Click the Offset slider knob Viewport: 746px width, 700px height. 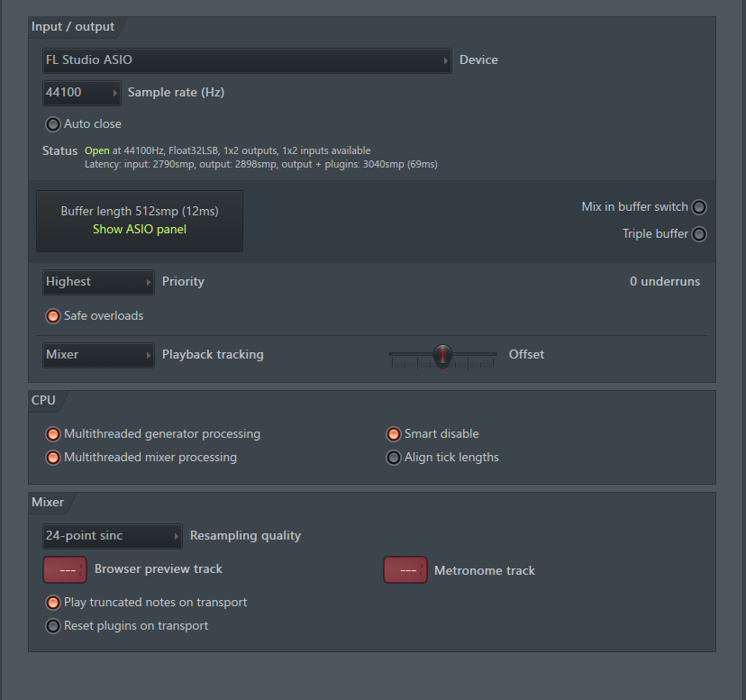tap(442, 355)
